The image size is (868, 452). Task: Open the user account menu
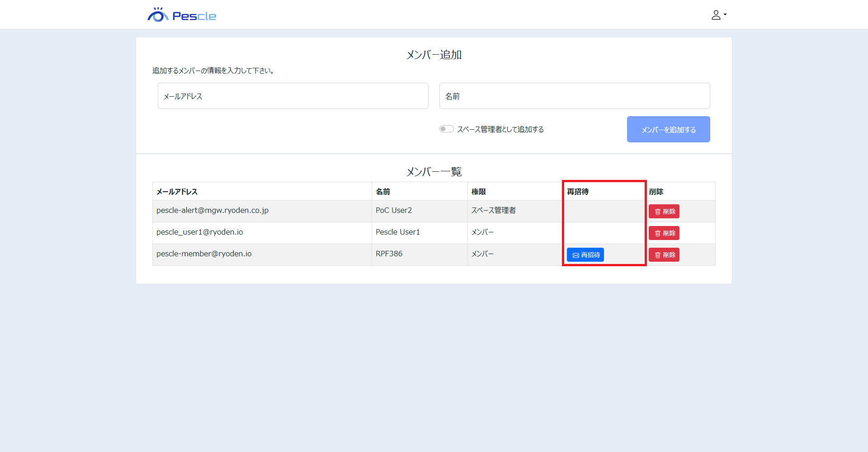(x=718, y=15)
